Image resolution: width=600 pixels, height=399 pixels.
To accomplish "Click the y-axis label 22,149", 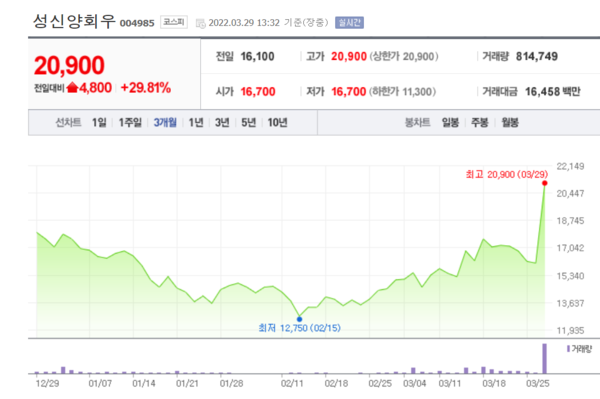I will (570, 166).
